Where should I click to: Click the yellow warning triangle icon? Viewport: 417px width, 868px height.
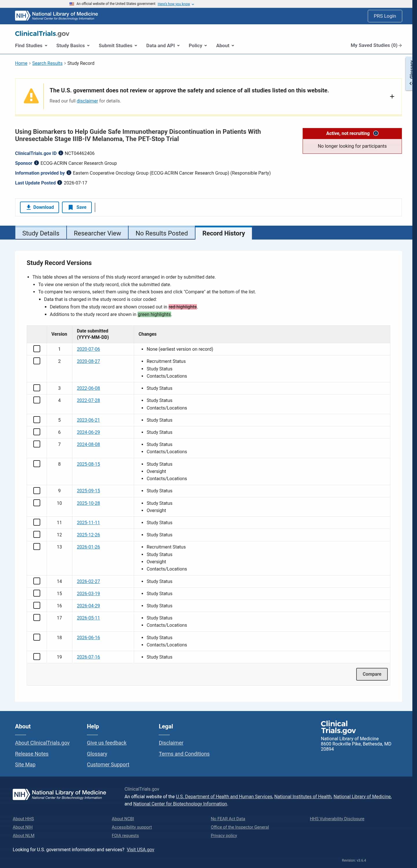click(x=31, y=96)
